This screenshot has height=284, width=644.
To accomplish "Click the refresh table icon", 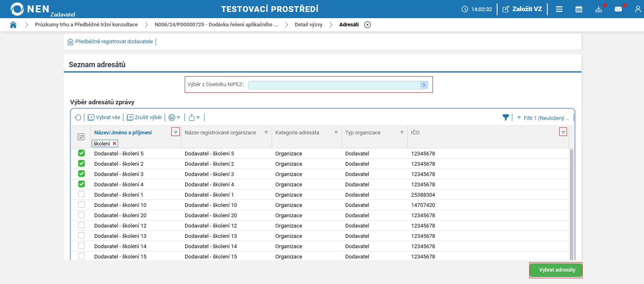I will point(78,117).
